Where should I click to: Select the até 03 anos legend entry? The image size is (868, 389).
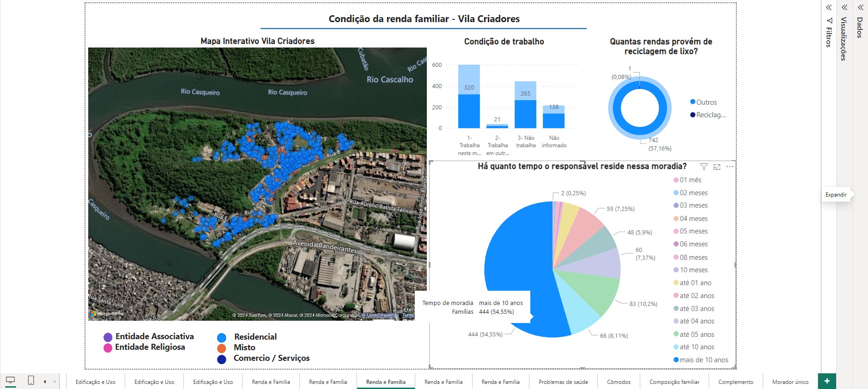[x=694, y=309]
